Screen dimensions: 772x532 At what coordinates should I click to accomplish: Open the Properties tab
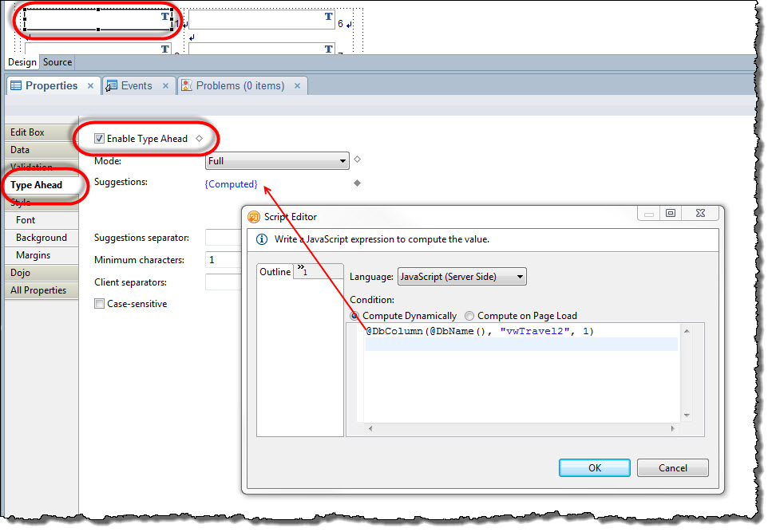[x=51, y=85]
